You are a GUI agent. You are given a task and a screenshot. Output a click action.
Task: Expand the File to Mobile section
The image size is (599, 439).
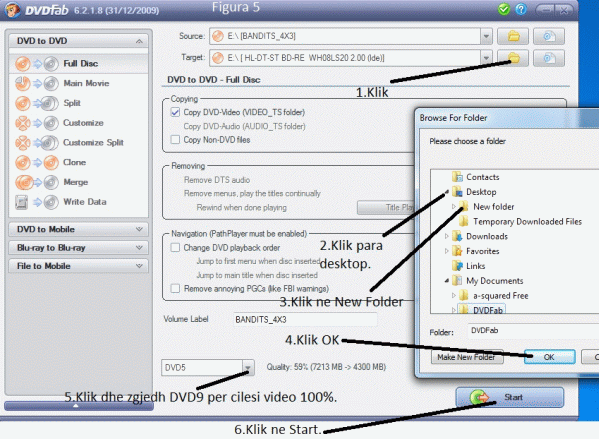pos(78,266)
